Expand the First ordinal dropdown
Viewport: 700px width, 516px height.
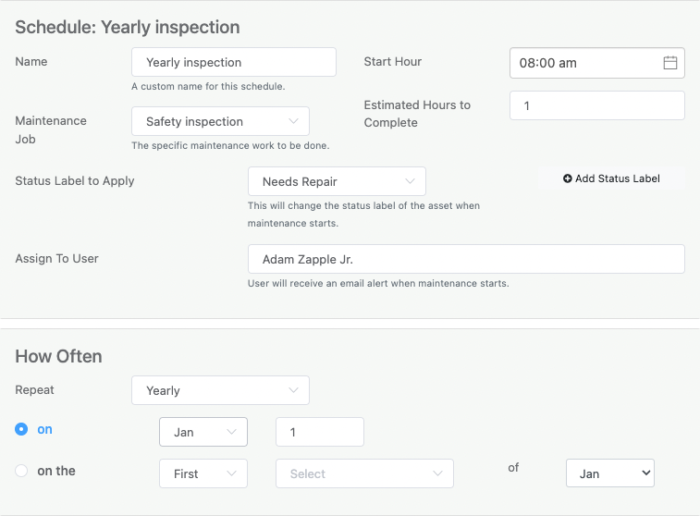(203, 474)
